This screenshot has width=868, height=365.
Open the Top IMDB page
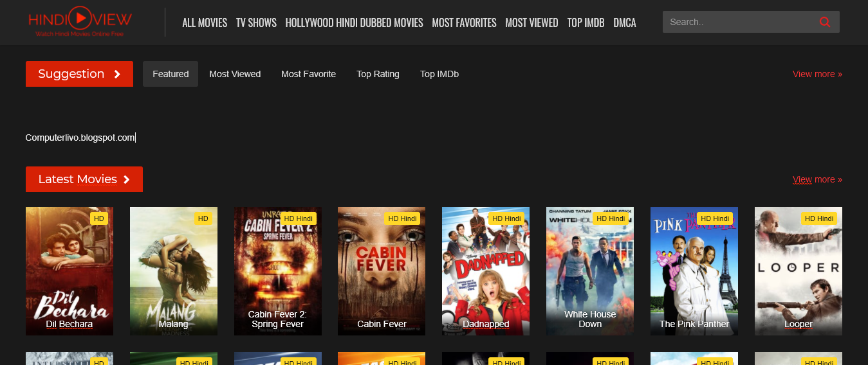[x=586, y=22]
